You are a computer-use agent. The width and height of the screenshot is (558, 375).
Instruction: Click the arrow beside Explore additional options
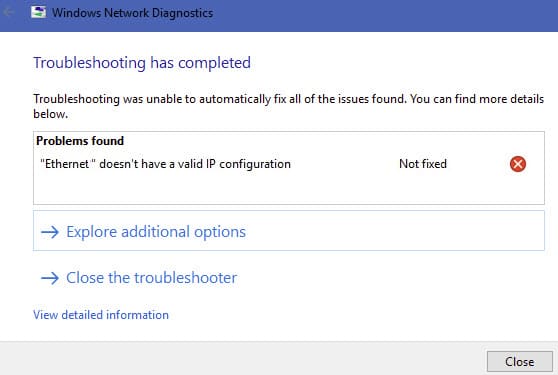pyautogui.click(x=50, y=232)
